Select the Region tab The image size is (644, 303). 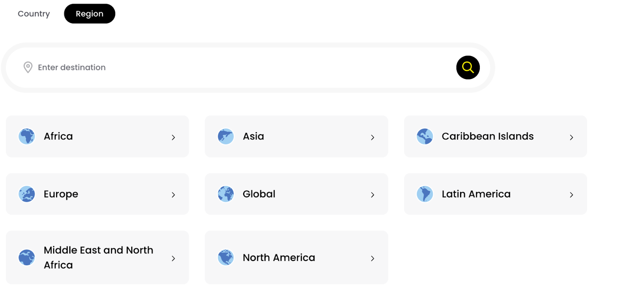click(89, 14)
